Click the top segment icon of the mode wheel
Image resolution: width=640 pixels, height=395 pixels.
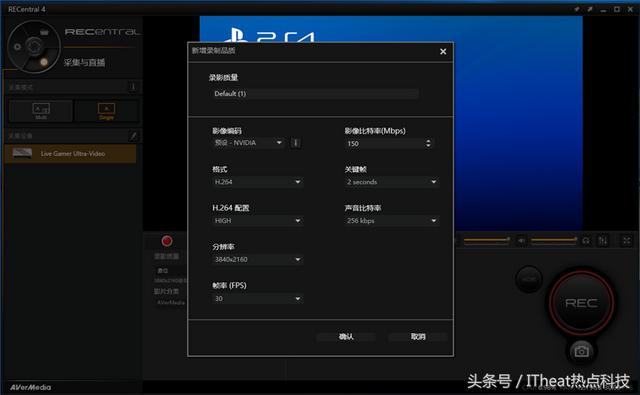click(x=44, y=32)
